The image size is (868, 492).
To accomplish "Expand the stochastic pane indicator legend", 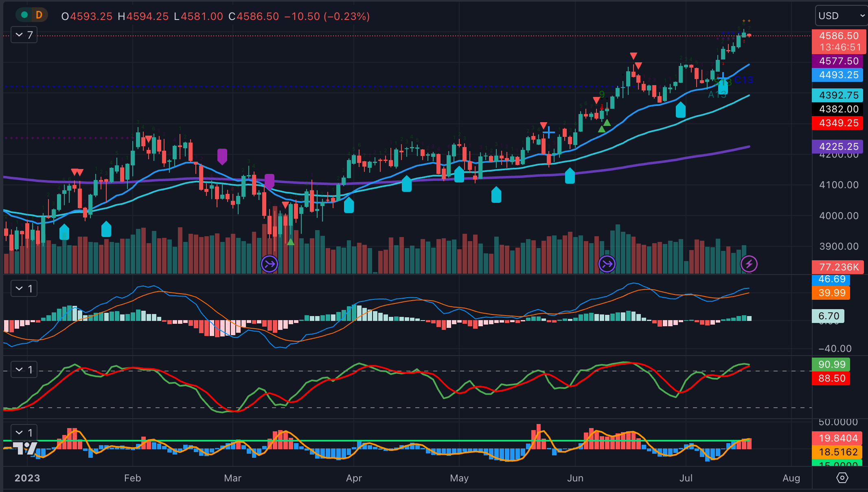I will [24, 369].
